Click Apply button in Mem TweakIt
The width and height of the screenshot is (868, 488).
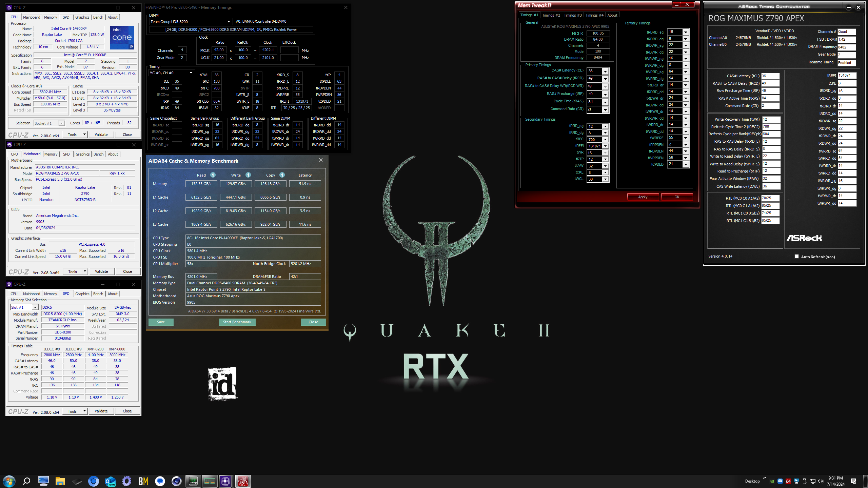(x=643, y=197)
